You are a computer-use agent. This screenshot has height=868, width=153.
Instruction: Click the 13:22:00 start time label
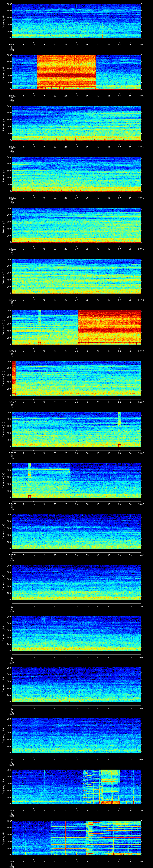tap(12, 402)
